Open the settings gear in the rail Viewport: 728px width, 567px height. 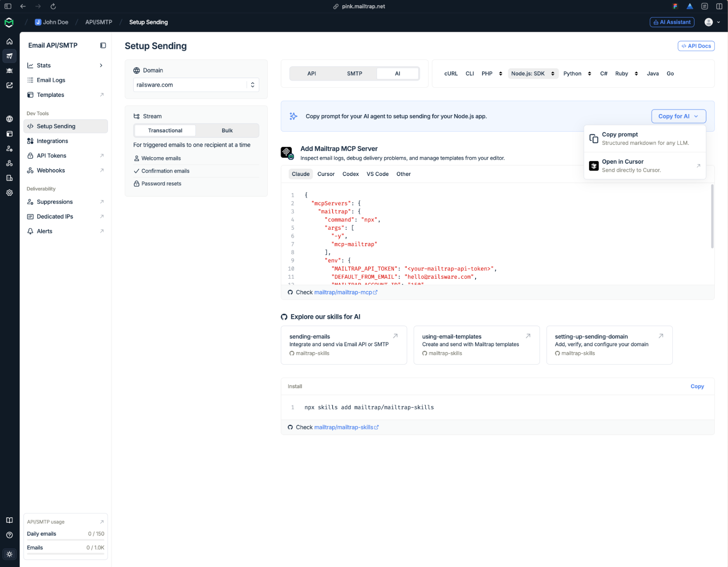(9, 193)
